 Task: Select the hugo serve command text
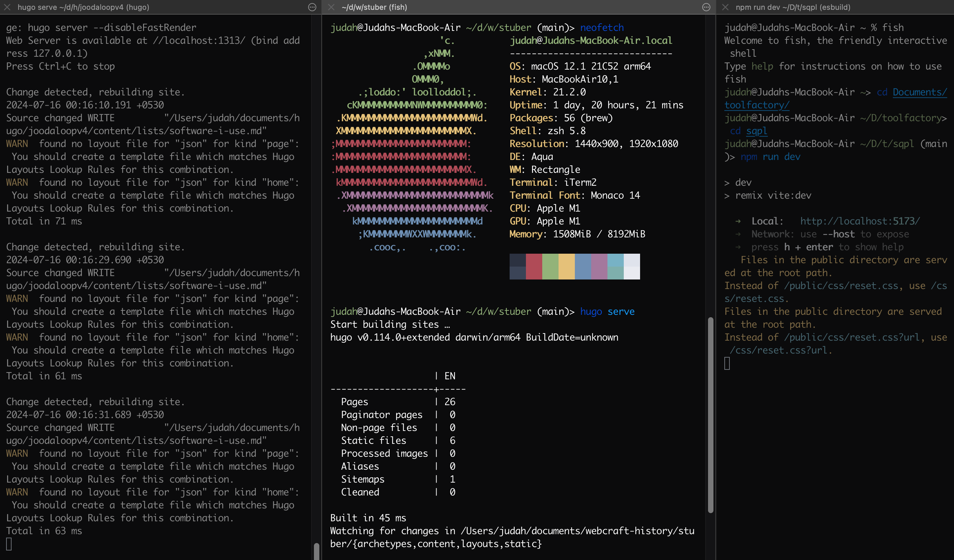pos(607,311)
